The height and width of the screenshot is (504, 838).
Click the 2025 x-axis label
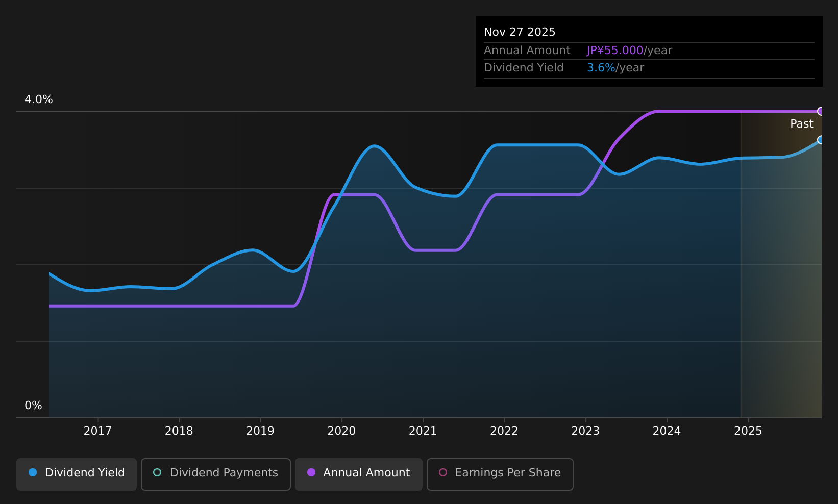(748, 431)
